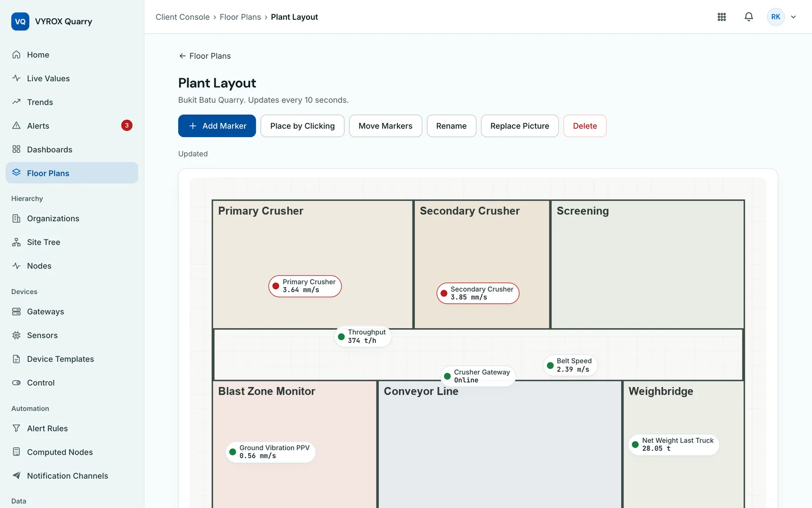812x508 pixels.
Task: Click the Dashboards grid icon
Action: tap(16, 149)
